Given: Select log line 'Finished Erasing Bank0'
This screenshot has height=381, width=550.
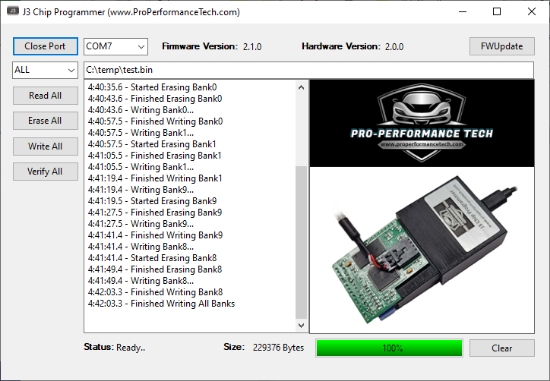Looking at the screenshot, I should tap(155, 99).
